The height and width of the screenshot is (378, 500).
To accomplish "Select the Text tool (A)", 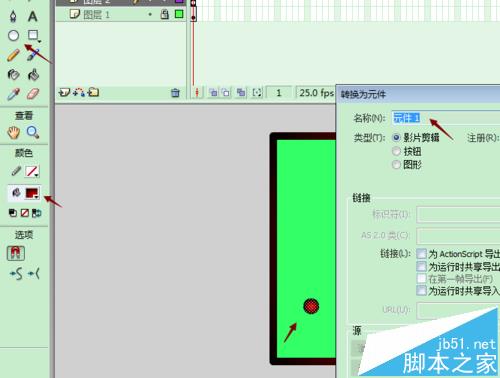I will pos(33,16).
